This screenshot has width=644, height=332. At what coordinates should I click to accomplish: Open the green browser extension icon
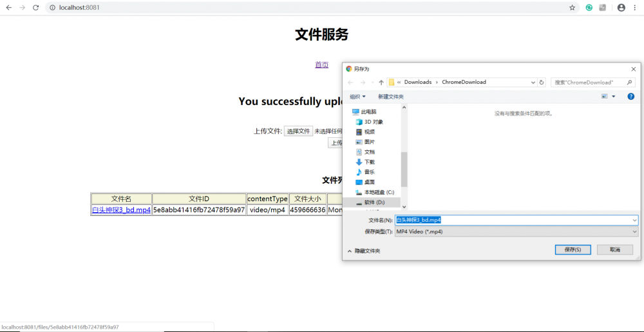point(589,8)
